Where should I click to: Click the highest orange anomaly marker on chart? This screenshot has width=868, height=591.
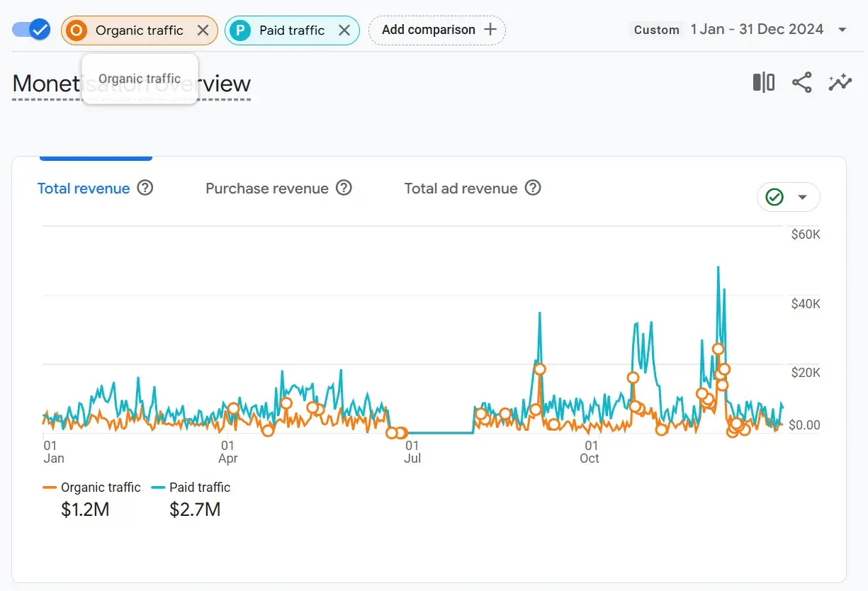[718, 349]
